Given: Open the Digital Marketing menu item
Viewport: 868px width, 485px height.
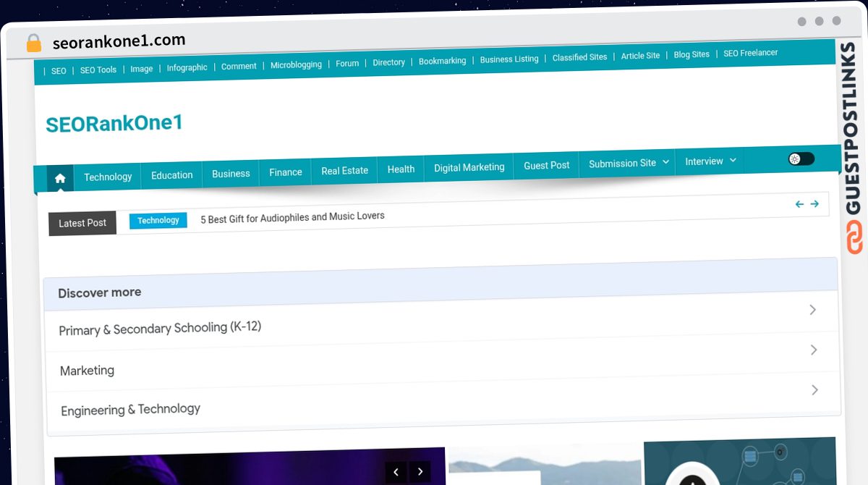Looking at the screenshot, I should pyautogui.click(x=469, y=167).
